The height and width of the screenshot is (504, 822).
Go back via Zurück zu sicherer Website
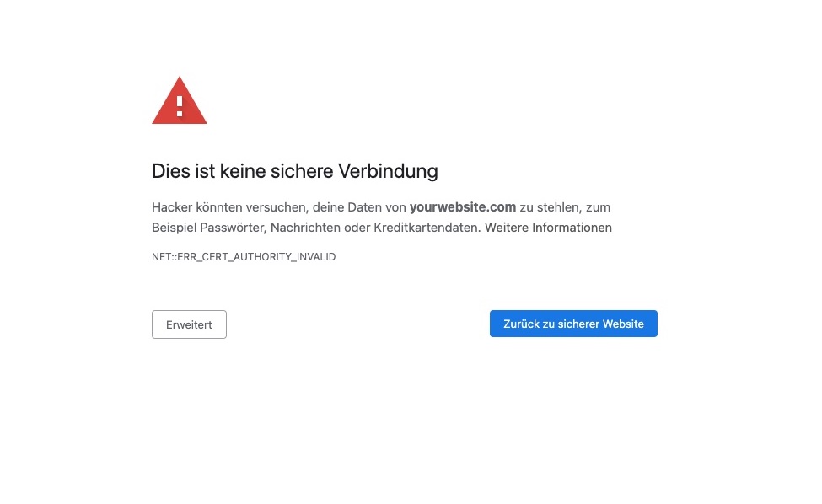pyautogui.click(x=573, y=324)
